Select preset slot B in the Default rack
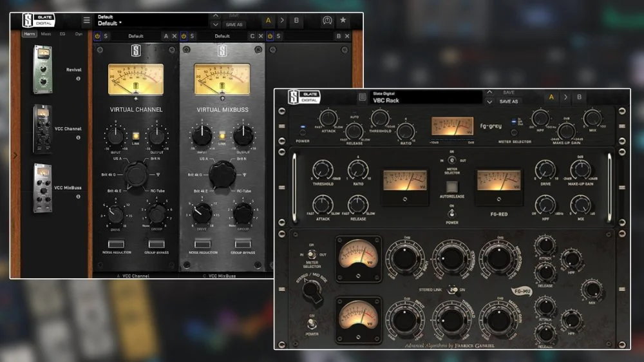Screen dimensions: 644x362 click(296, 20)
